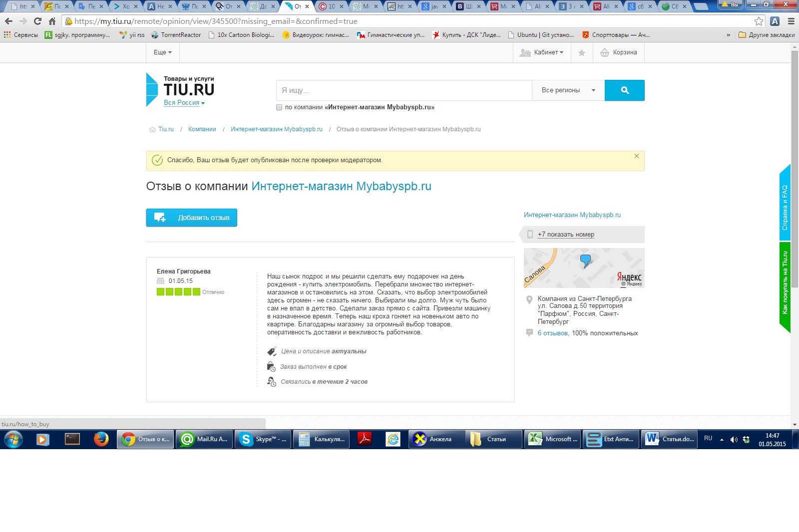Viewport: 799px width, 532px height.
Task: Expand the Кабинет dropdown
Action: [x=542, y=52]
